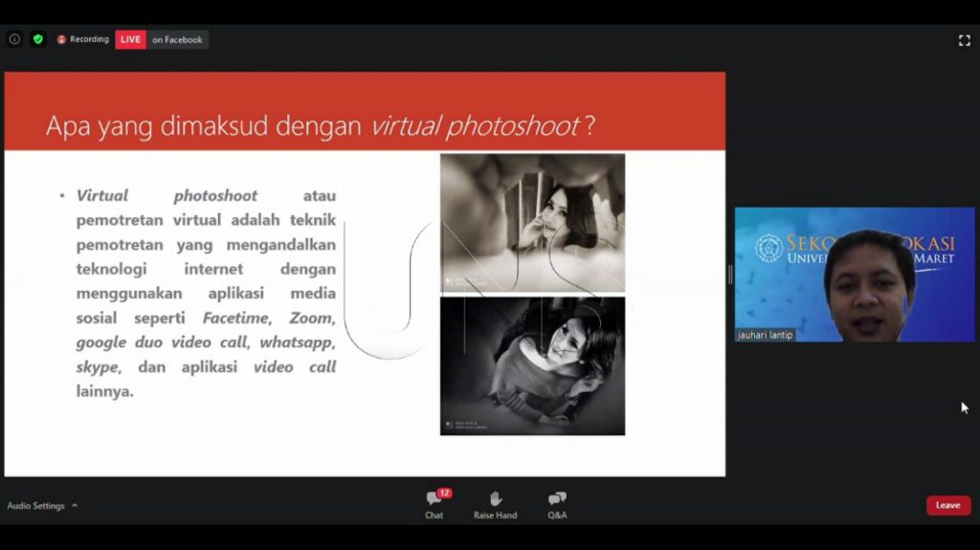This screenshot has width=980, height=550.
Task: Click the slide title virtual photoshoot heading
Action: 321,125
